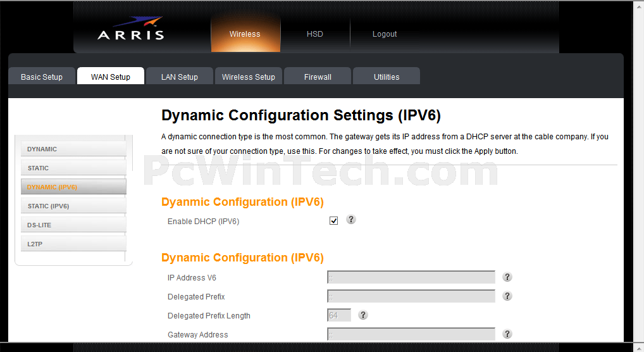This screenshot has width=644, height=352.
Task: Click the 'IP Address V6' label
Action: click(192, 277)
